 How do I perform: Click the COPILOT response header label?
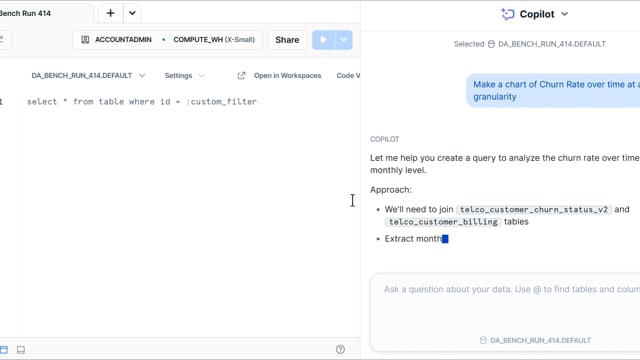coord(384,139)
